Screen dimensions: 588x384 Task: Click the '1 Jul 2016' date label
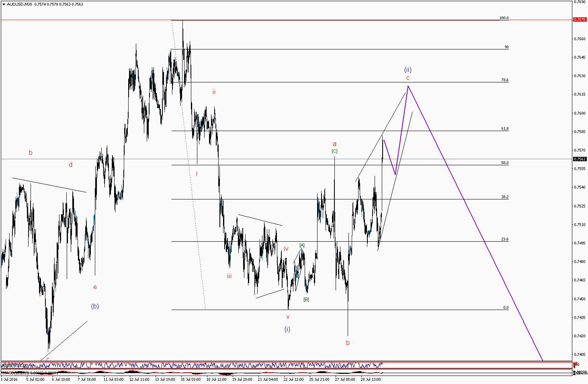(9, 379)
